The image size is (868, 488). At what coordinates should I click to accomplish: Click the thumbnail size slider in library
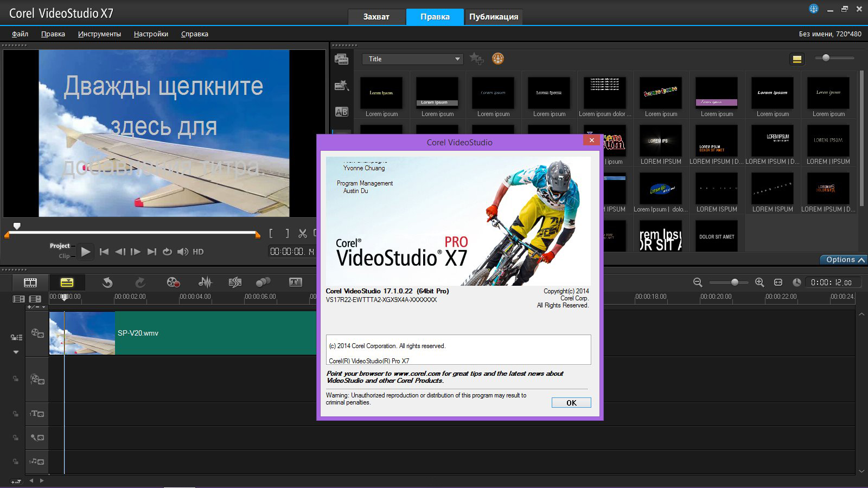coord(826,58)
